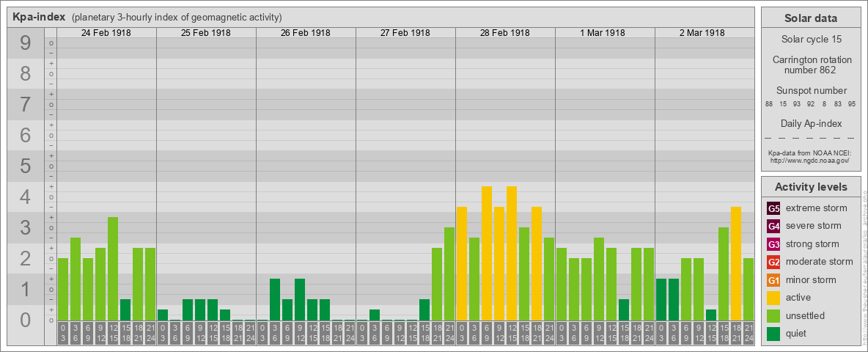Click the 25 Feb 1918 date header

206,33
